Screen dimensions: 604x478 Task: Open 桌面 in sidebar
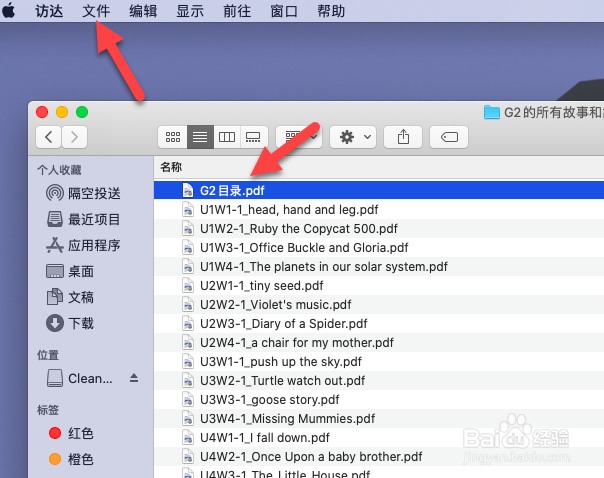(x=70, y=272)
